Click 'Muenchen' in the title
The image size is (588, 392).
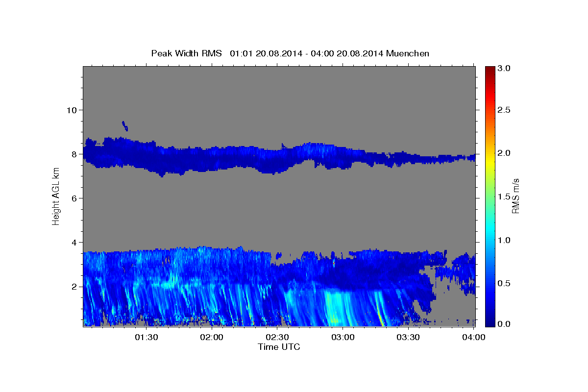(x=408, y=53)
